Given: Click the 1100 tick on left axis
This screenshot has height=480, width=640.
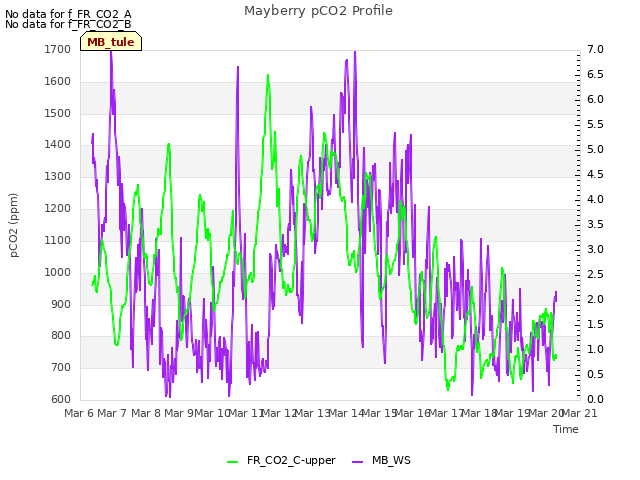Looking at the screenshot, I should (x=58, y=240).
